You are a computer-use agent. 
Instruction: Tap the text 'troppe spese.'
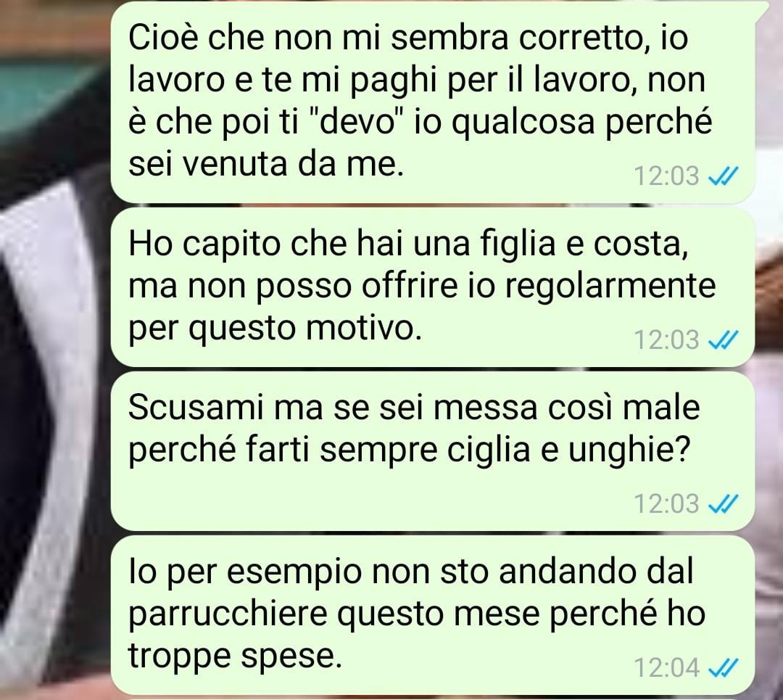pyautogui.click(x=235, y=656)
